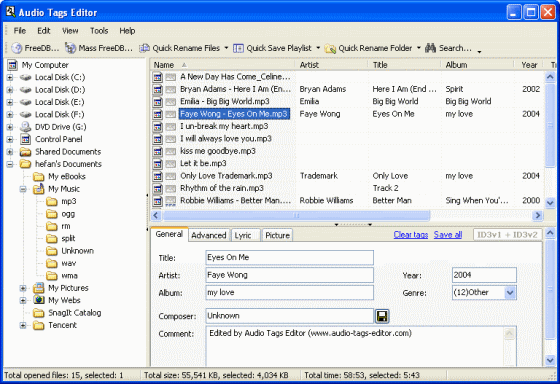Click tag panel scroll down arrow
The width and height of the screenshot is (560, 384).
click(x=550, y=360)
